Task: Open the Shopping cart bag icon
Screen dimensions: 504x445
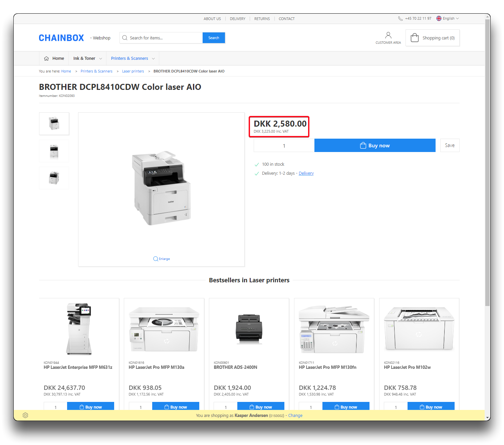Action: click(x=415, y=38)
